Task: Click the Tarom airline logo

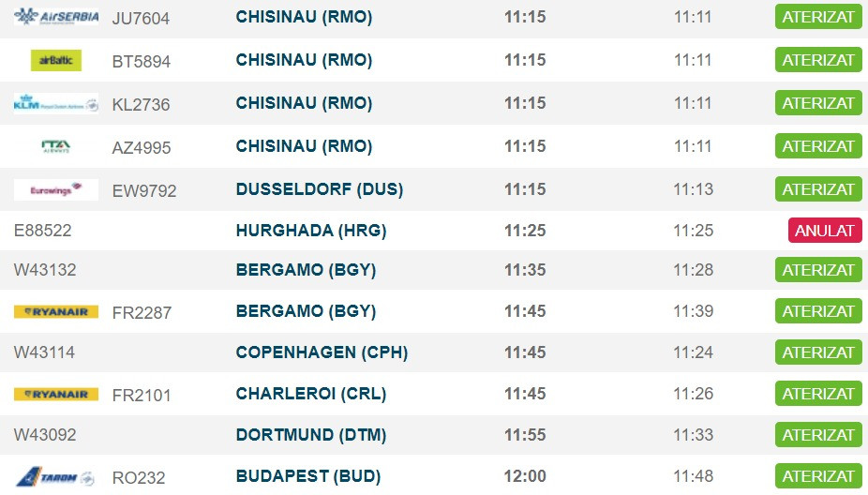Action: pyautogui.click(x=56, y=477)
